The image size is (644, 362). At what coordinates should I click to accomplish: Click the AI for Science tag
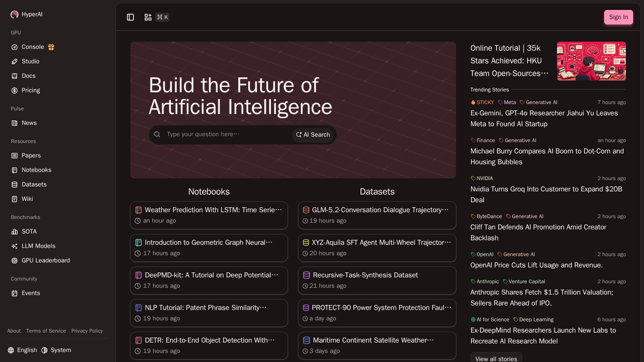click(490, 319)
